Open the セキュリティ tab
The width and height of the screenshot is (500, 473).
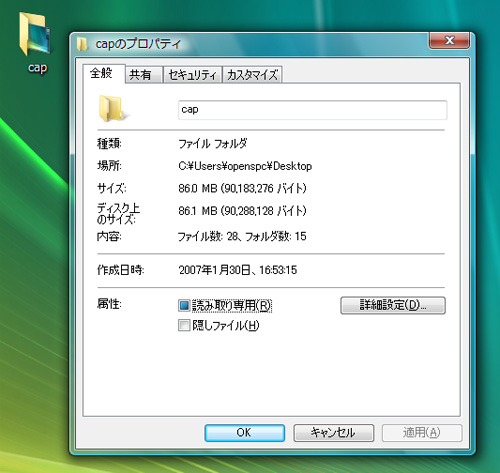click(x=192, y=75)
